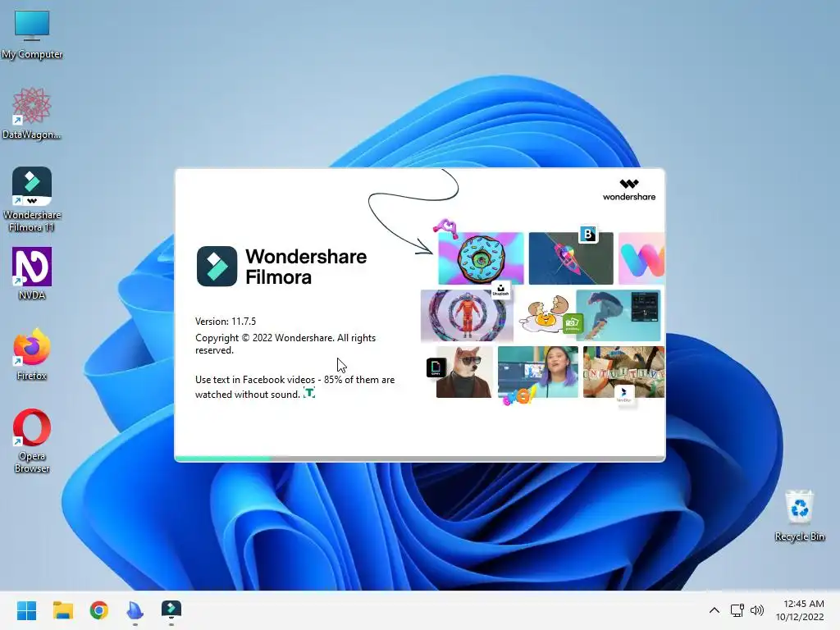Launch Wondershare Filmora 11 desktop shortcut
Image resolution: width=840 pixels, height=630 pixels.
tap(32, 199)
